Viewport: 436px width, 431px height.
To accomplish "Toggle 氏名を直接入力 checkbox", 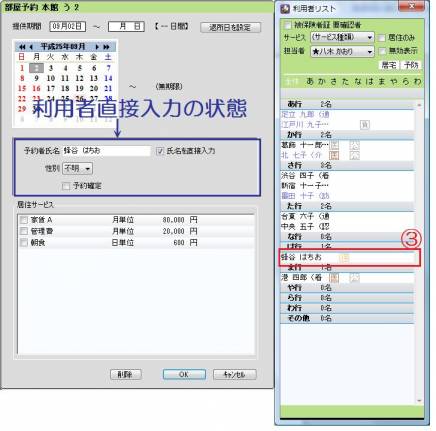I will tap(160, 151).
